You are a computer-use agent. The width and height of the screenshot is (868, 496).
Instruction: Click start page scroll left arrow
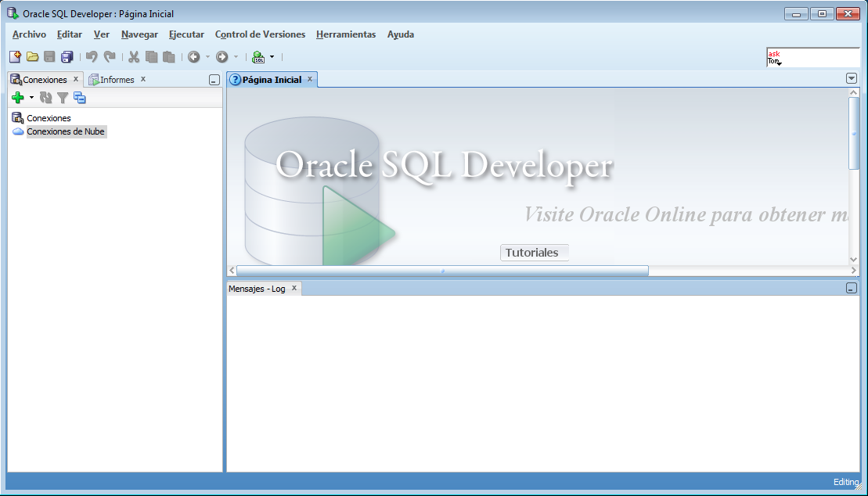point(232,271)
